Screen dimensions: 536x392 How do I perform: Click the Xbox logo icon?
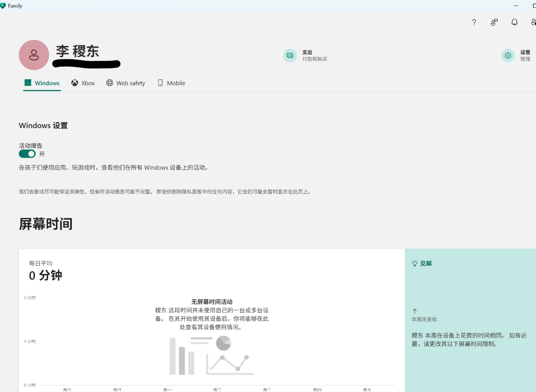point(75,83)
